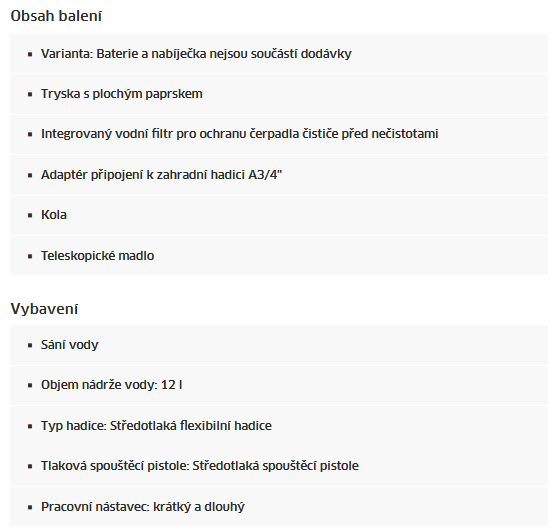Viewport: 556px width, 532px height.
Task: Click the bullet before 'Objem nádrže vody'
Action: click(30, 386)
